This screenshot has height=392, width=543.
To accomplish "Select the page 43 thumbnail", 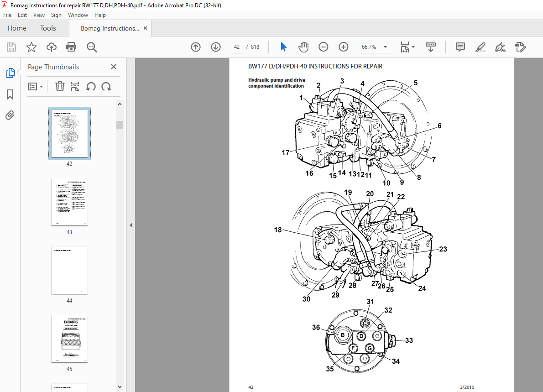I will pyautogui.click(x=70, y=202).
